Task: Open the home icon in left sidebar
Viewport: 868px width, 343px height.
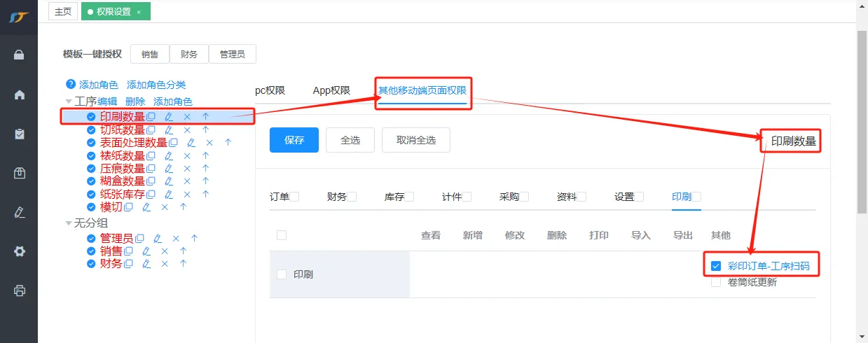Action: (x=20, y=94)
